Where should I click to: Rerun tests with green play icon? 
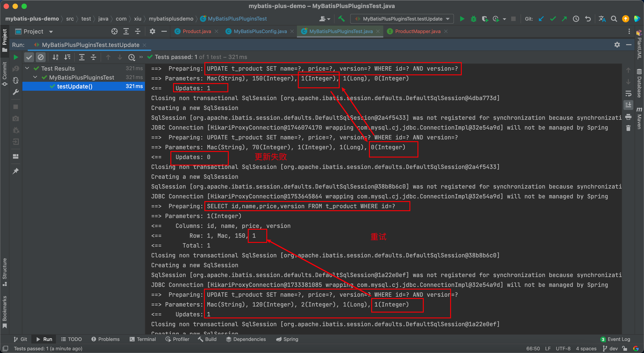pyautogui.click(x=16, y=57)
